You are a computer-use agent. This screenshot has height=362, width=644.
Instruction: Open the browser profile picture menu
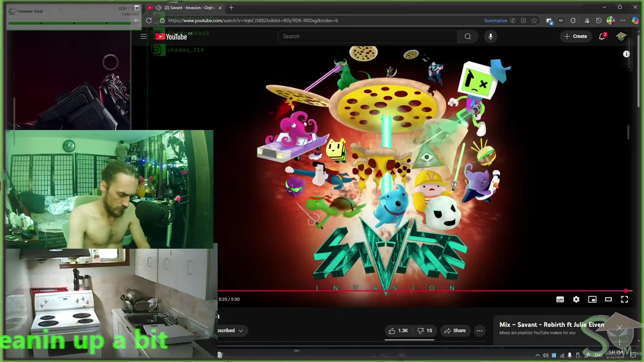611,21
